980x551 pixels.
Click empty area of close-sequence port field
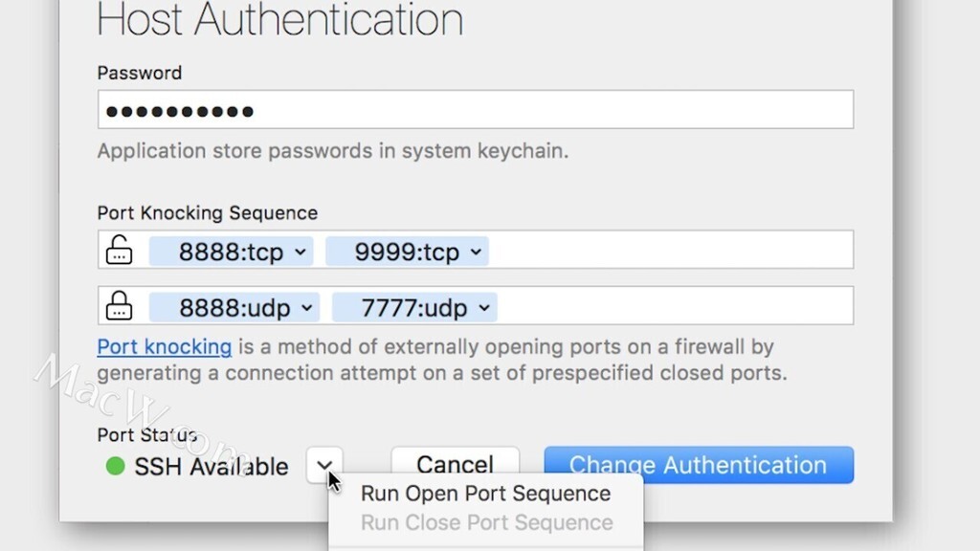click(675, 306)
